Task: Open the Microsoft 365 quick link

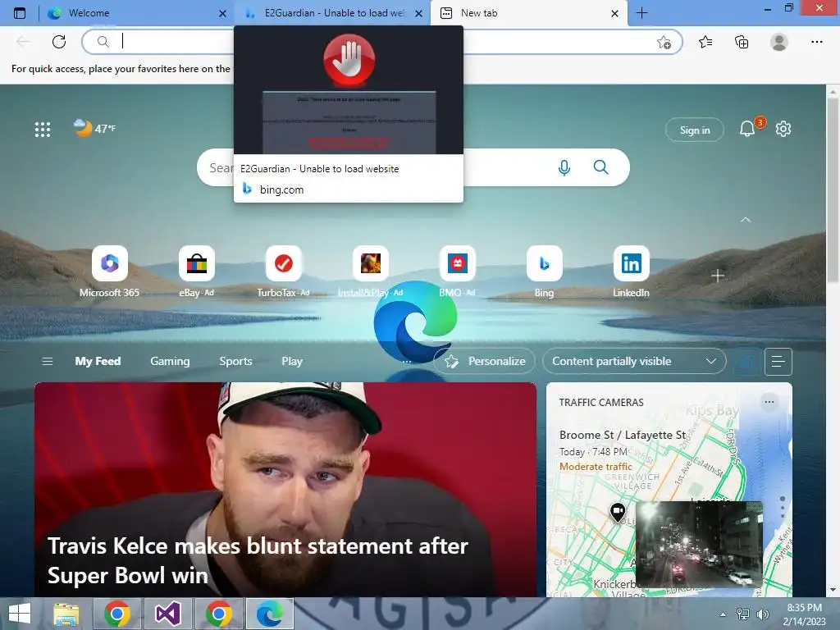Action: [x=109, y=271]
